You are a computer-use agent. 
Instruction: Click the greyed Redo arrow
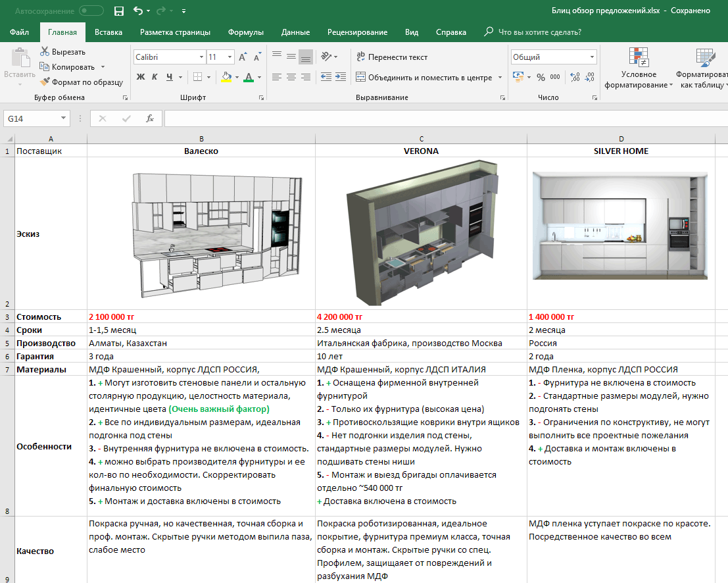pos(161,11)
